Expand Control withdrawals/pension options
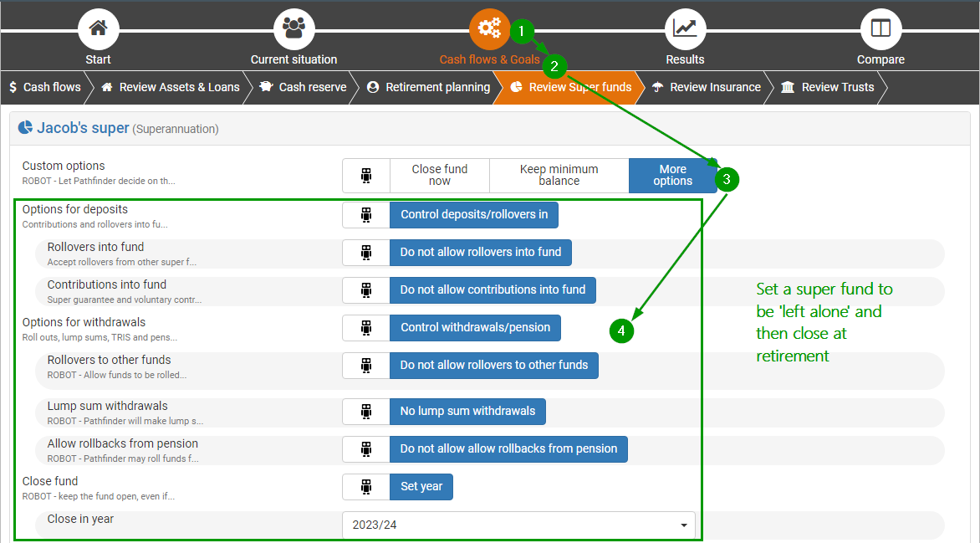The image size is (980, 543). tap(475, 328)
